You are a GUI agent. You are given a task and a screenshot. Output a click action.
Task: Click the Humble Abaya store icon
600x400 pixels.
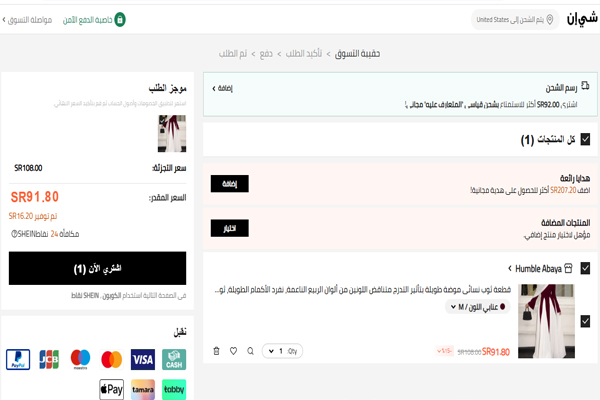569,268
